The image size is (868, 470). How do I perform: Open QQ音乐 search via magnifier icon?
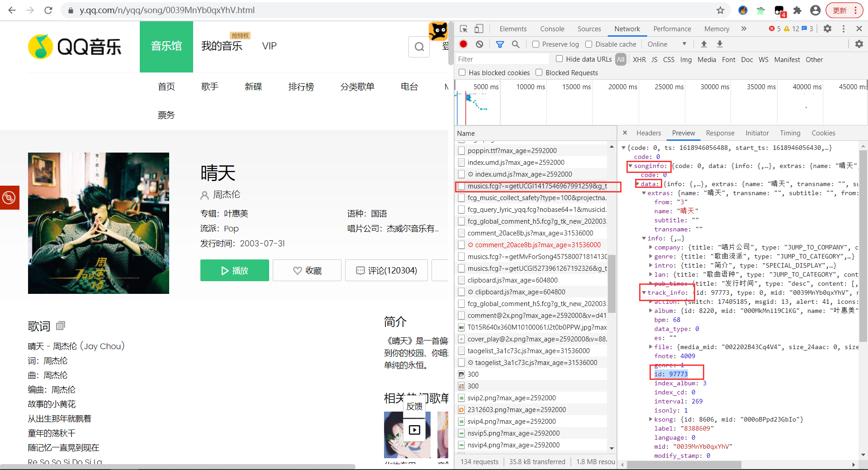click(x=418, y=47)
